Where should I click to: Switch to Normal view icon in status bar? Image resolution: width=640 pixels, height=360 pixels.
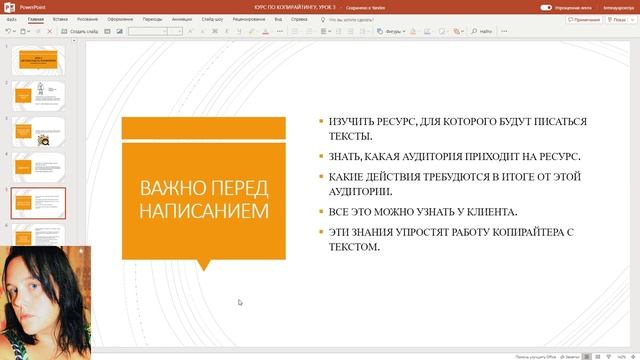click(x=587, y=357)
